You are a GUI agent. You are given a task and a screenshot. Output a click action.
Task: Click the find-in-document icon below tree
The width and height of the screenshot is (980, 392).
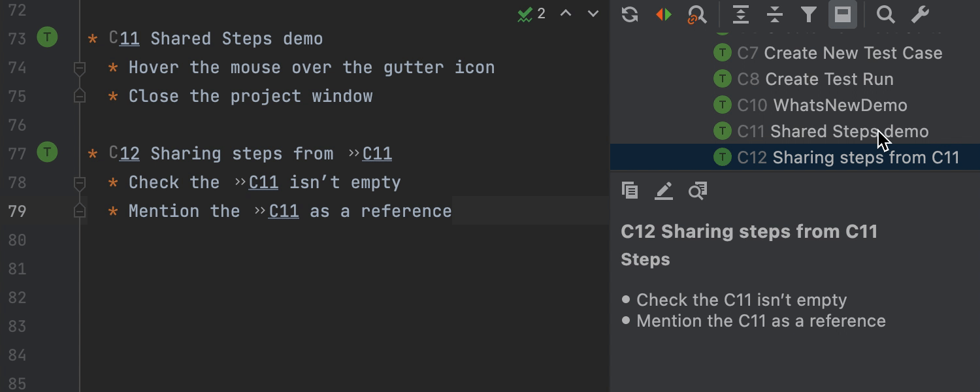pyautogui.click(x=698, y=190)
